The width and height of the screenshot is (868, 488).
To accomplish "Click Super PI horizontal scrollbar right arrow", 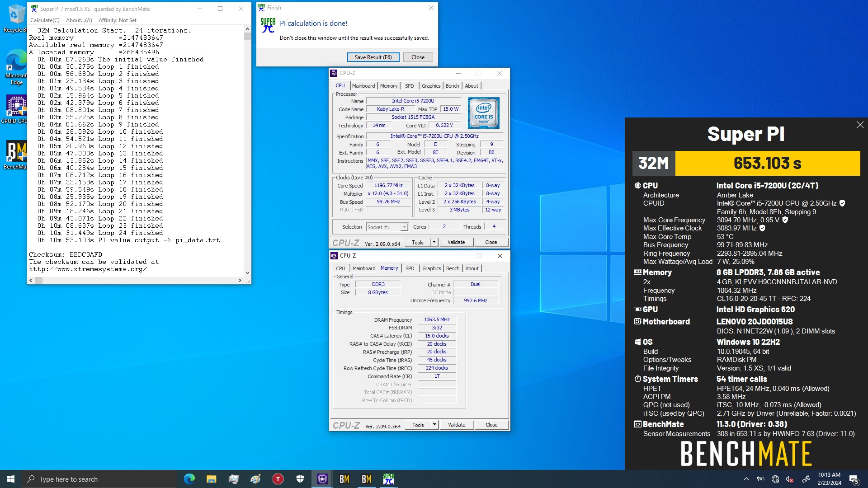I will 240,280.
